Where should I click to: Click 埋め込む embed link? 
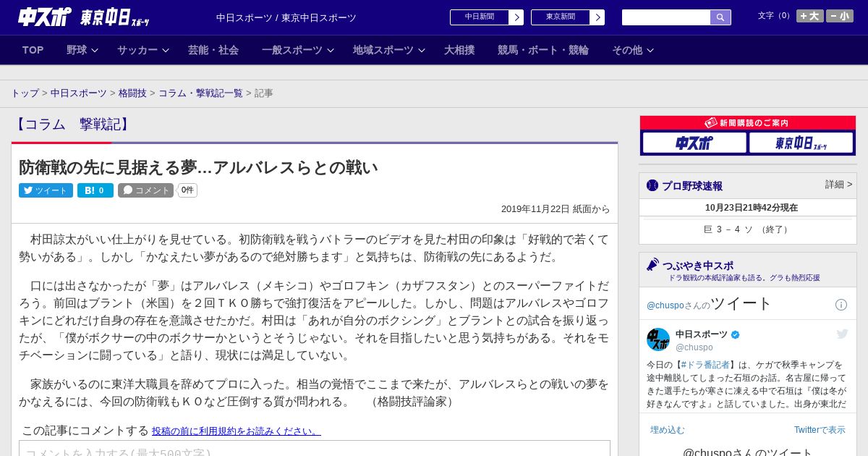click(x=667, y=430)
